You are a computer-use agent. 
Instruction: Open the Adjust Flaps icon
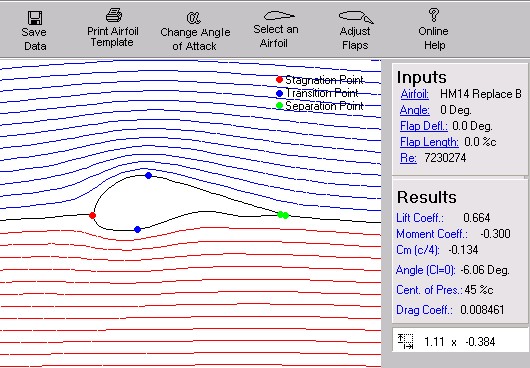coord(356,17)
